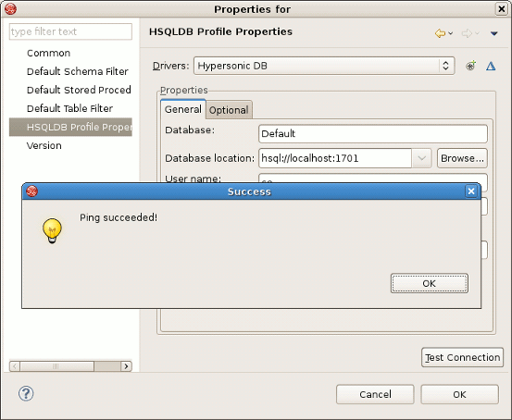Focus the type filter text field

71,31
